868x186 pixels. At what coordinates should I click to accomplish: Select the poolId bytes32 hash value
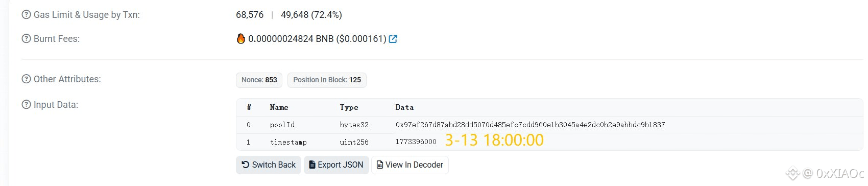530,125
